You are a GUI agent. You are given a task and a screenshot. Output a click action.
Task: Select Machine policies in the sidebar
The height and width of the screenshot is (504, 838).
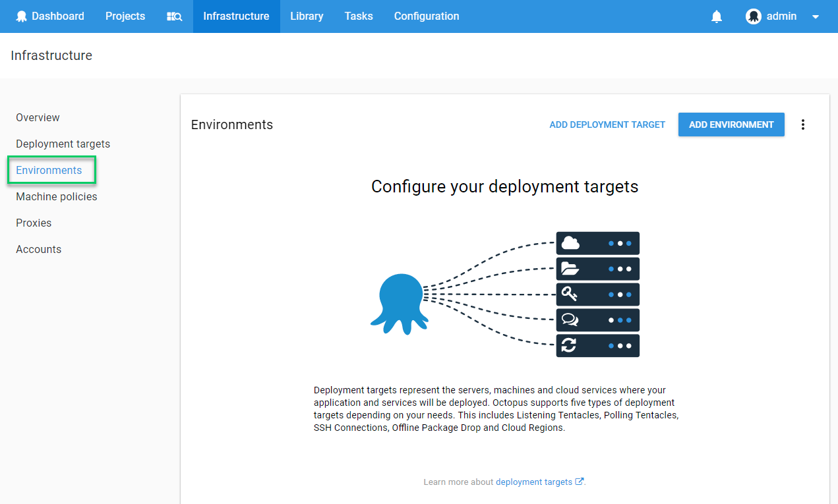(x=57, y=196)
